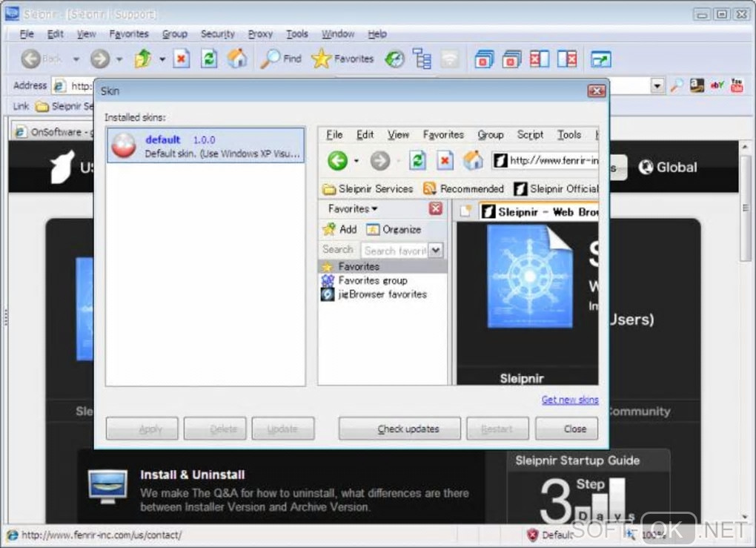756x548 pixels.
Task: Open Install & Uninstall article link
Action: [x=193, y=475]
